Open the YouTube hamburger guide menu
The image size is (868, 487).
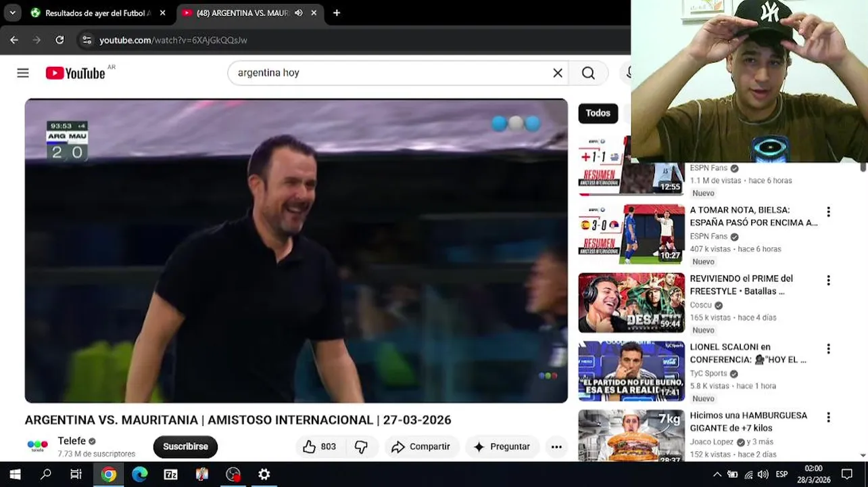pyautogui.click(x=23, y=73)
